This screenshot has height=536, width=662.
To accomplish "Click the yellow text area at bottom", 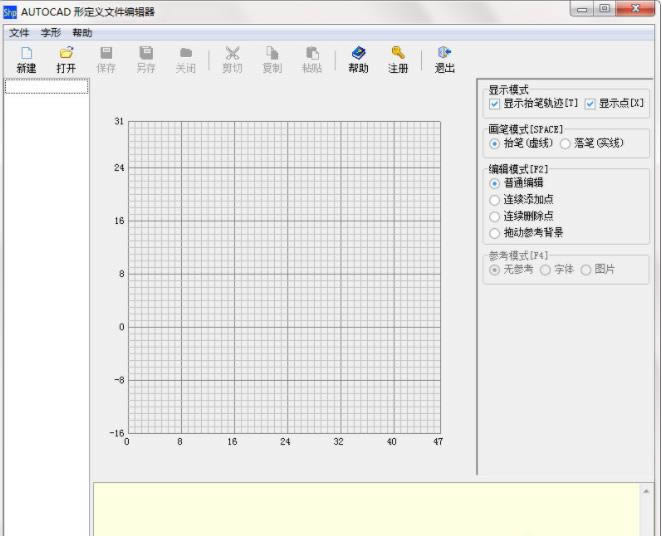I will pos(366,508).
